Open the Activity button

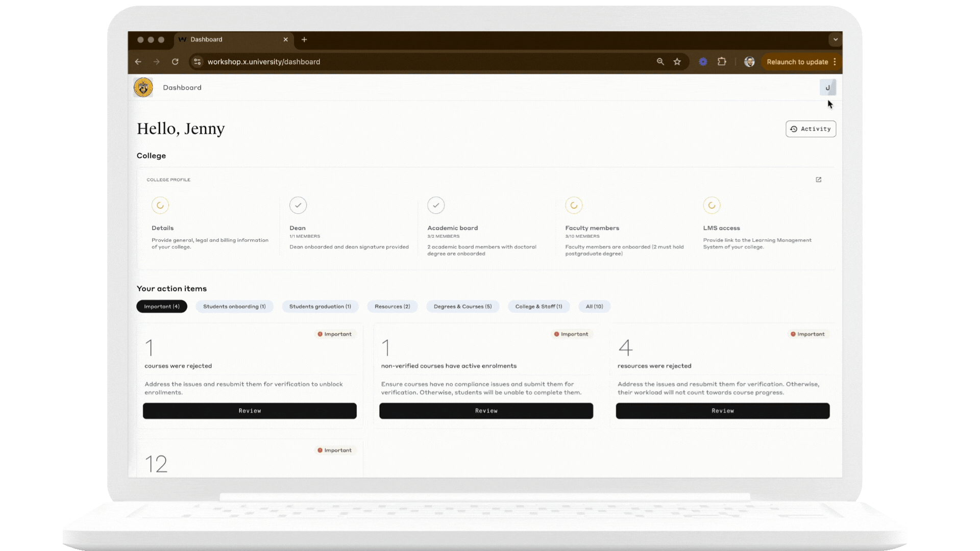click(810, 129)
